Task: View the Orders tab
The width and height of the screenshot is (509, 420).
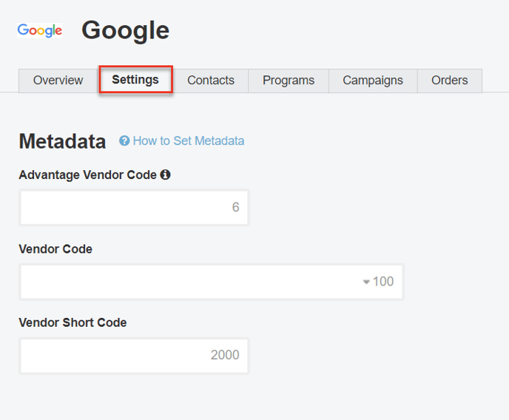Action: click(449, 81)
